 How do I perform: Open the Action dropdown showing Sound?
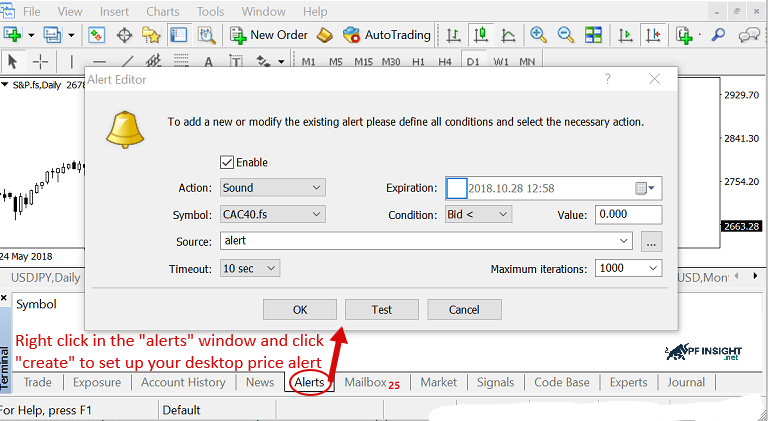[x=273, y=188]
